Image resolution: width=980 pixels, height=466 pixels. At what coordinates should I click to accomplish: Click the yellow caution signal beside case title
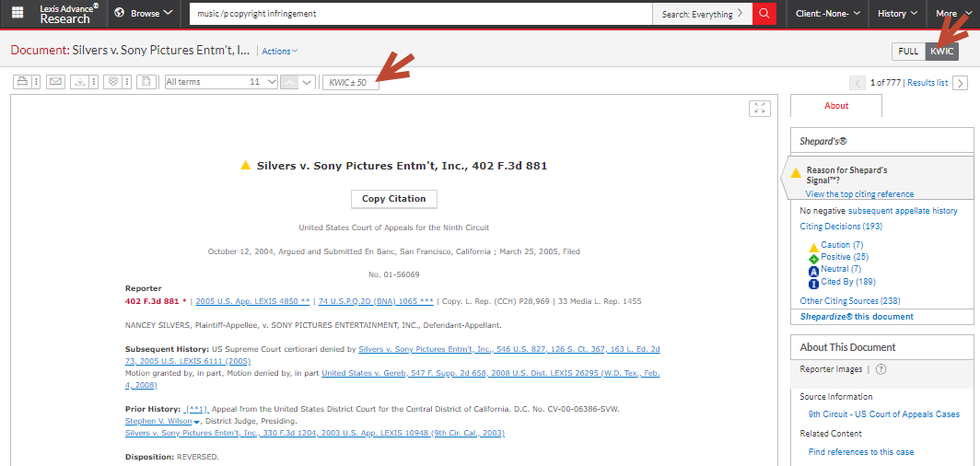click(x=246, y=166)
